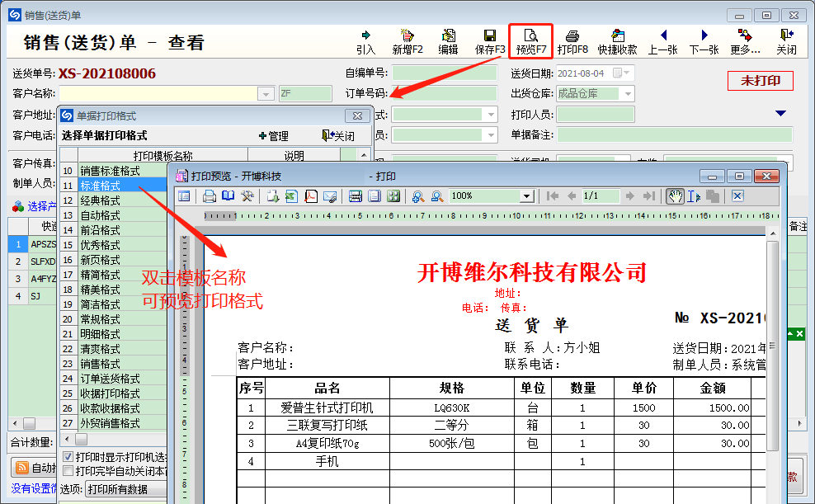The width and height of the screenshot is (815, 504).
Task: Open dropdown right of 客户地址 row
Action: pos(491,115)
